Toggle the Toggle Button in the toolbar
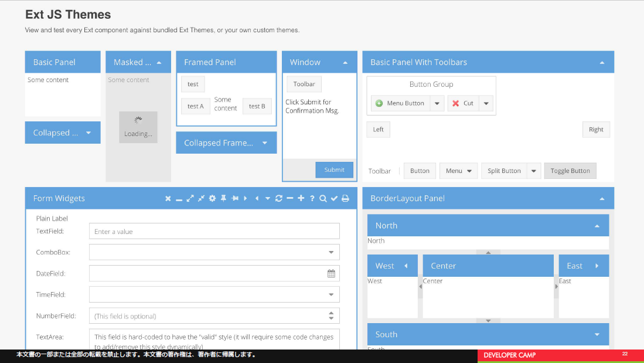Screen dimensions: 644x363 [x=570, y=171]
